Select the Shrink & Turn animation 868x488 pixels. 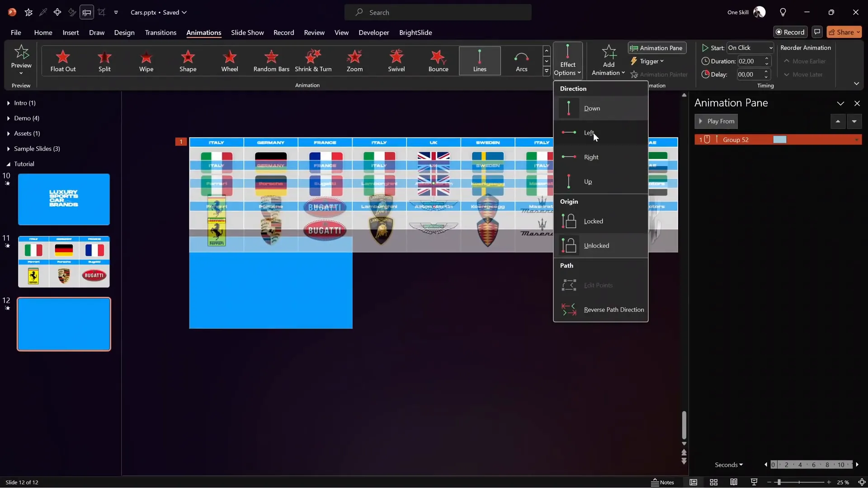pos(313,61)
